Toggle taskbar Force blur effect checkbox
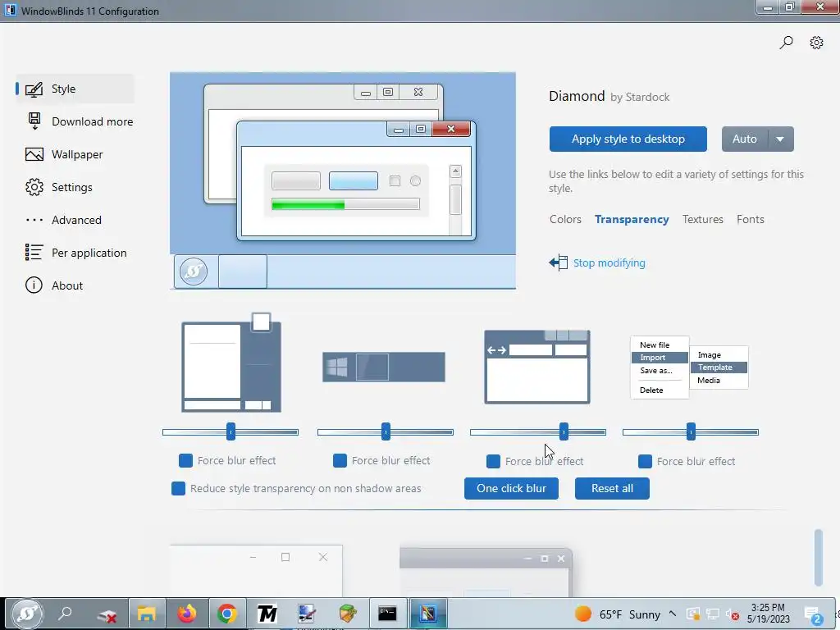 340,460
